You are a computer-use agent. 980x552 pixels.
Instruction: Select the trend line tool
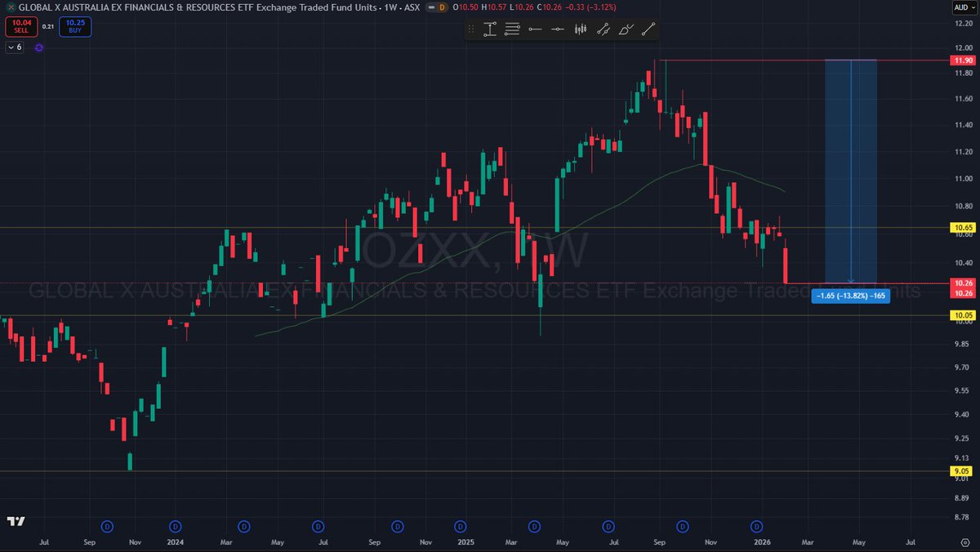pyautogui.click(x=648, y=29)
